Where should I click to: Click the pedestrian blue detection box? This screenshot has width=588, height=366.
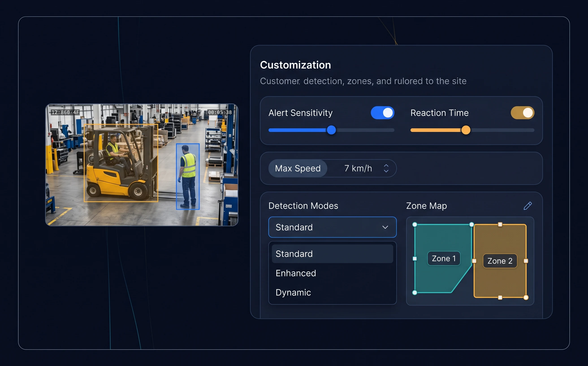pos(188,176)
